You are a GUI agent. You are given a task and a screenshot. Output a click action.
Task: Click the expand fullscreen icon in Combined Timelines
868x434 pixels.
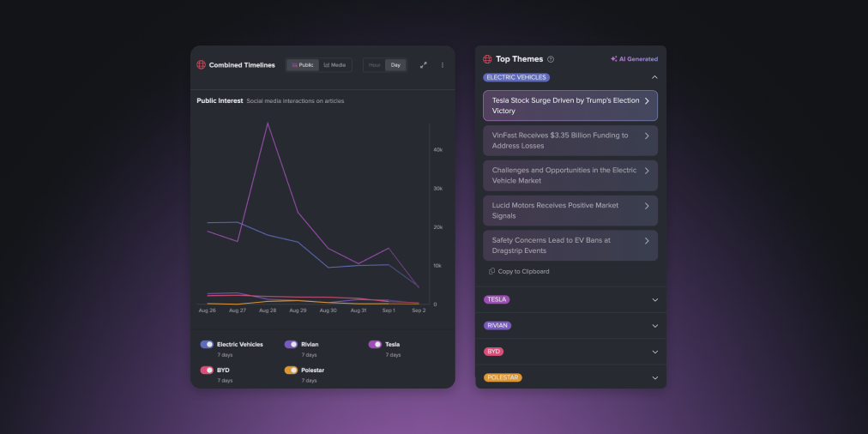[423, 65]
